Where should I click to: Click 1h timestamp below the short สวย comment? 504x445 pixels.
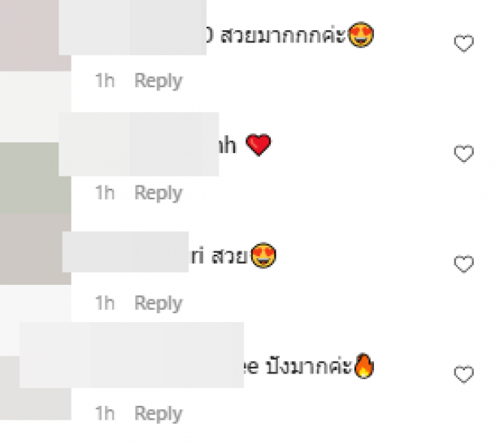tap(105, 303)
